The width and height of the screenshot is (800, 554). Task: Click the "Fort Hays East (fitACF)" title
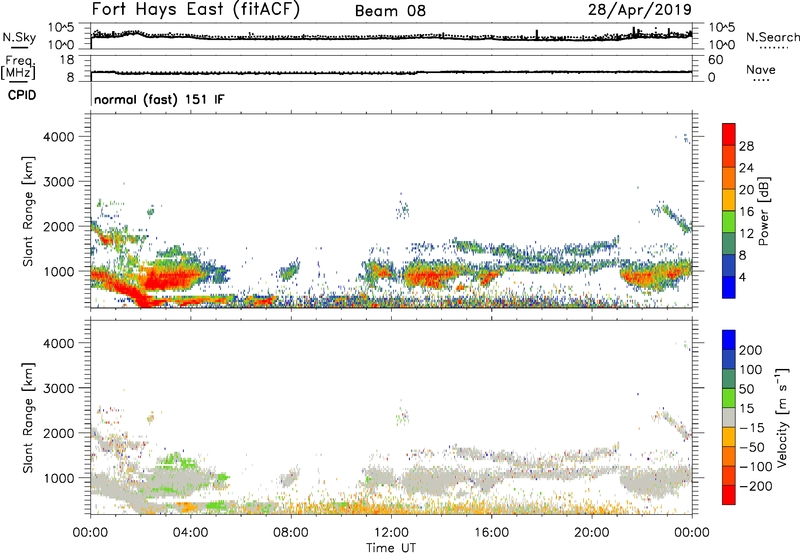(195, 9)
